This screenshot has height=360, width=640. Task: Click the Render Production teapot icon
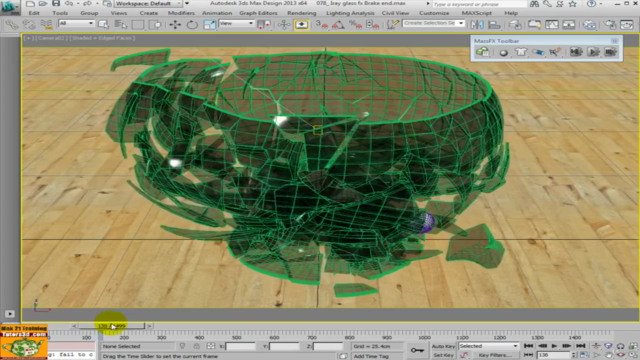click(x=627, y=24)
